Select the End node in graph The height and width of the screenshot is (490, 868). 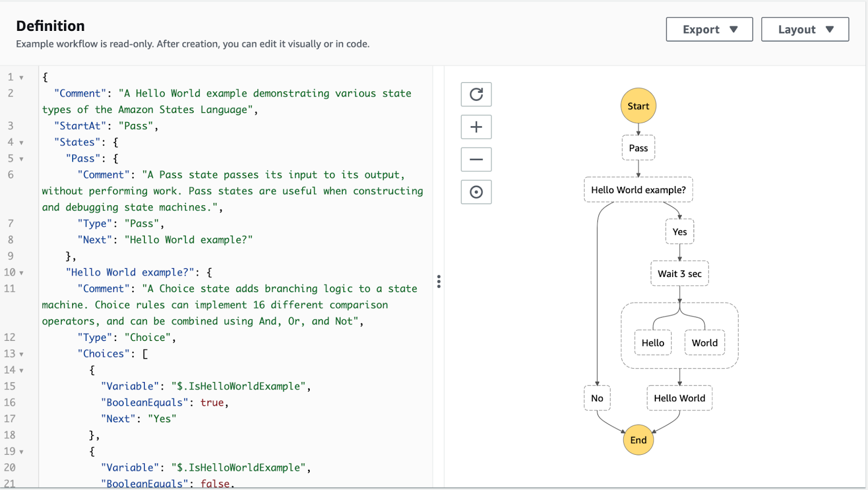[638, 440]
